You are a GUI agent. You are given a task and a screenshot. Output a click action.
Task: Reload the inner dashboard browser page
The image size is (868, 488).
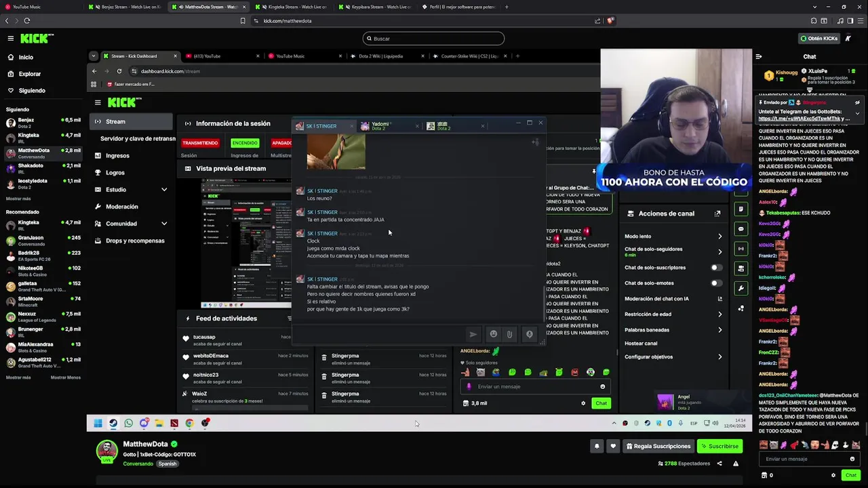point(119,71)
